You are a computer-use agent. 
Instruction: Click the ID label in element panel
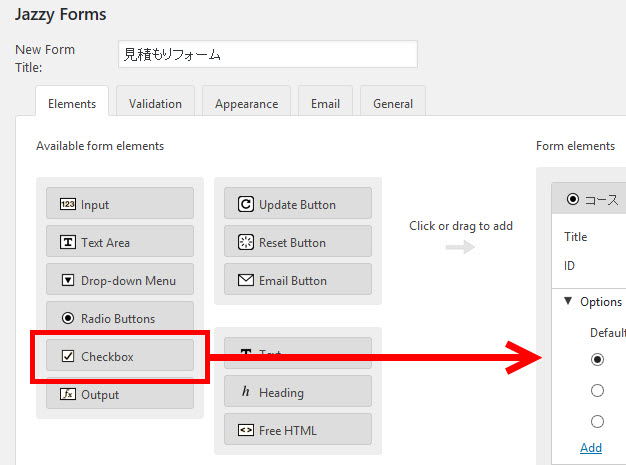click(569, 265)
